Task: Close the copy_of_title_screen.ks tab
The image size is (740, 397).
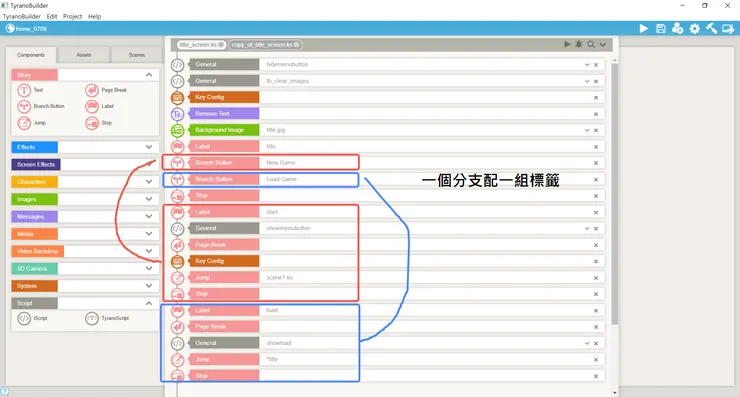Action: [x=296, y=45]
